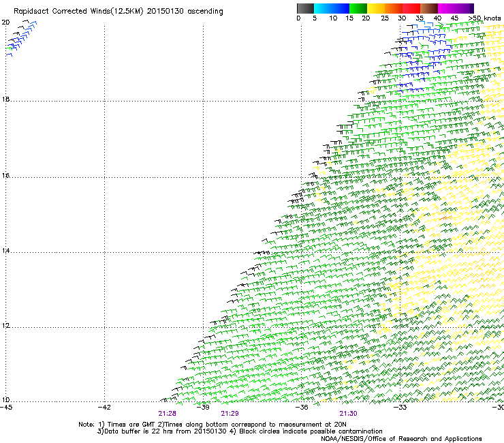
Task: Click the legend value '45'
Action: (x=454, y=18)
